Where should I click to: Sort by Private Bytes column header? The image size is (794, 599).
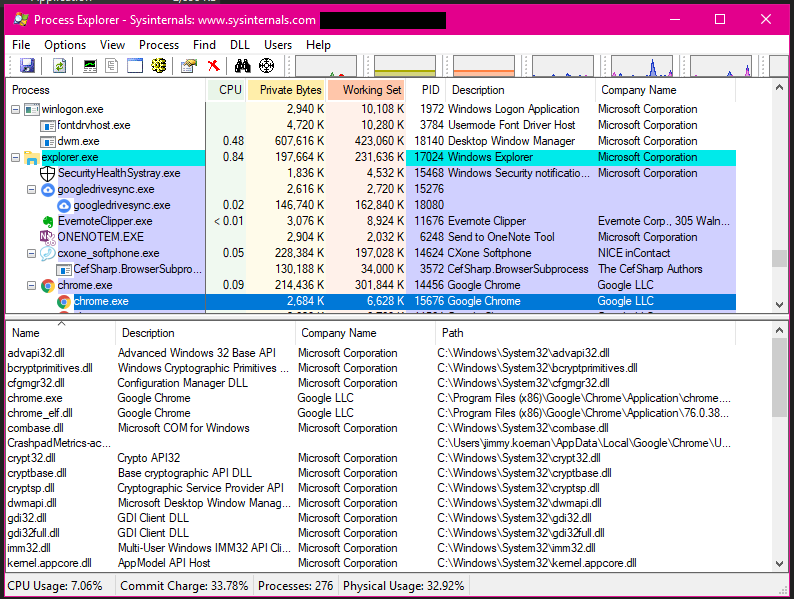tap(290, 90)
